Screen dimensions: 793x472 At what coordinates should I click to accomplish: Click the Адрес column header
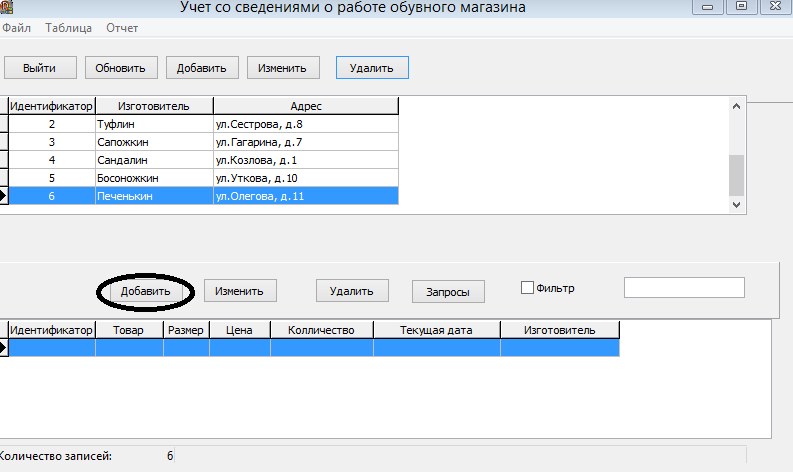(306, 106)
